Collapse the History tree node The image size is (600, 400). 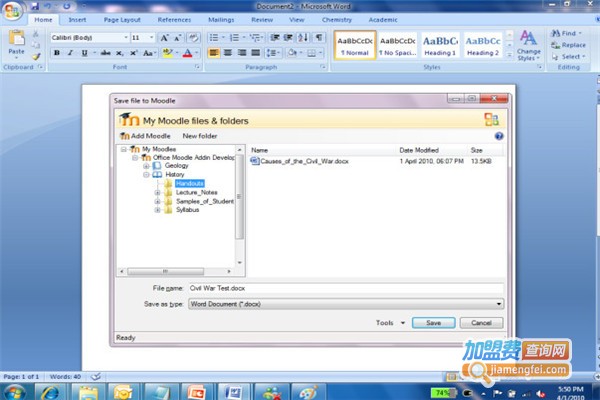tap(145, 174)
